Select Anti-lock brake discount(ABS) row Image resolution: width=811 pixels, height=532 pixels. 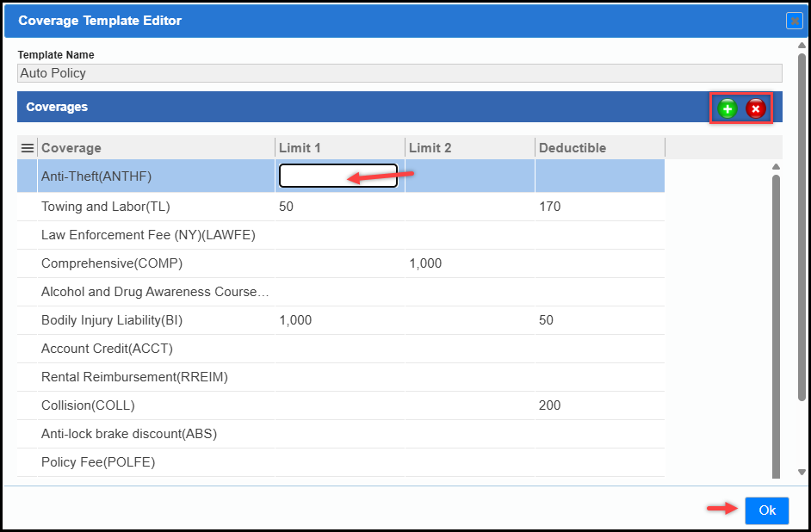(x=341, y=434)
